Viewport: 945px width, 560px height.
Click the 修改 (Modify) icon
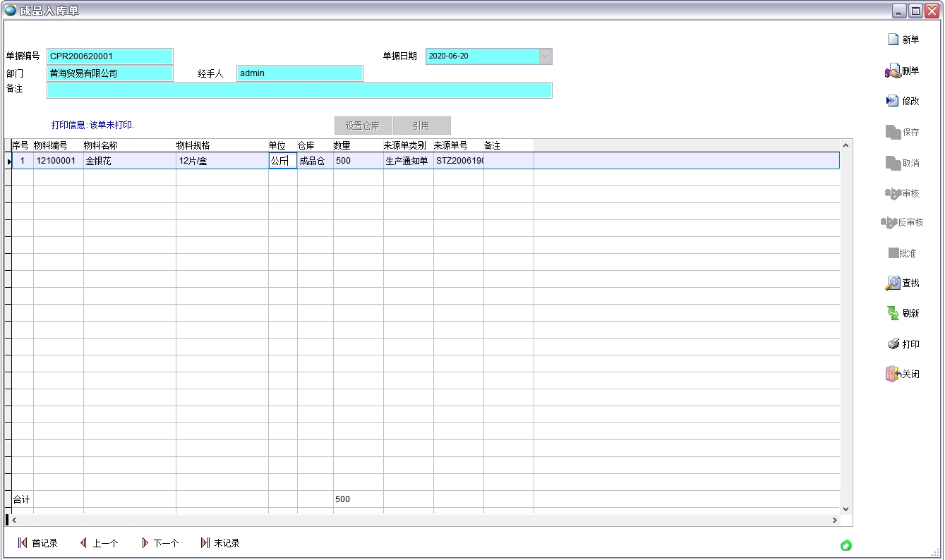[893, 101]
